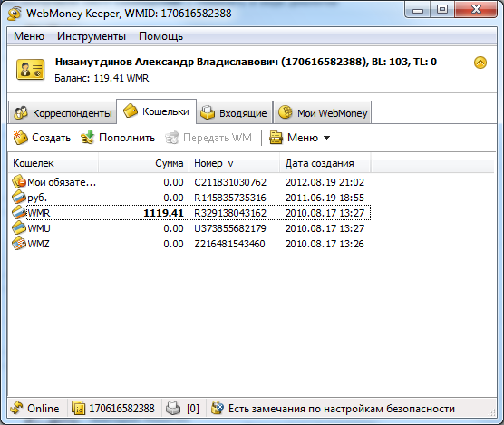Minimize the WebMoney Keeper window
Image resolution: width=504 pixels, height=425 pixels.
click(x=418, y=10)
